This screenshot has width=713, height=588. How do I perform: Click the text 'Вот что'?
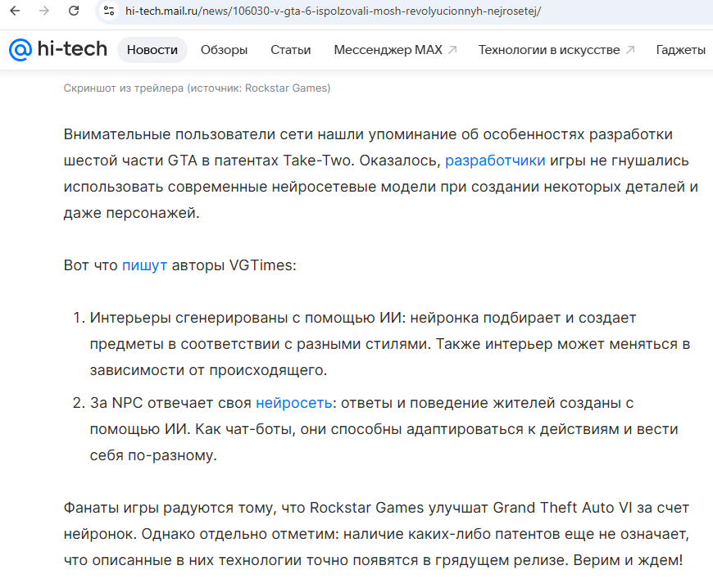(90, 265)
